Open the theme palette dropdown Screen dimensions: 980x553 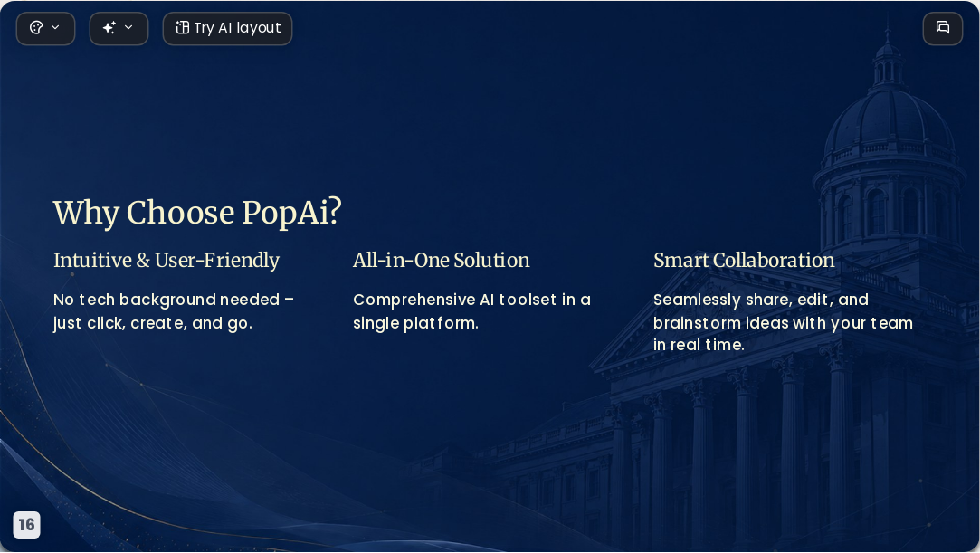pyautogui.click(x=45, y=28)
